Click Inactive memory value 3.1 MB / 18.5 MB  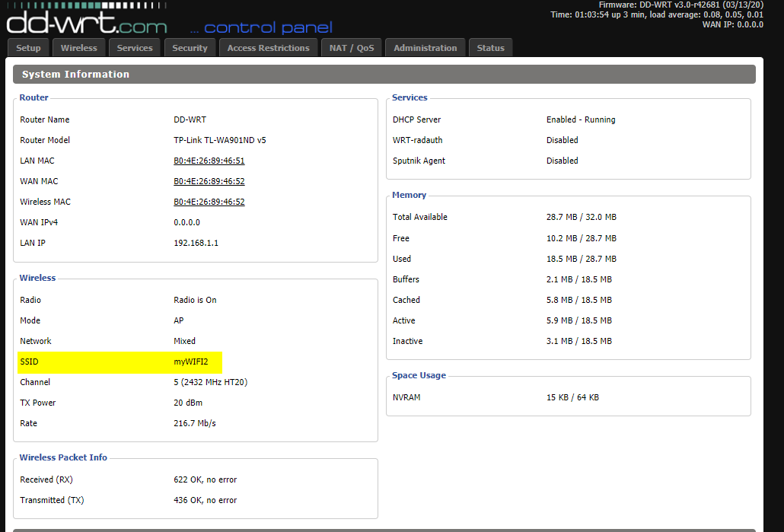pyautogui.click(x=579, y=340)
